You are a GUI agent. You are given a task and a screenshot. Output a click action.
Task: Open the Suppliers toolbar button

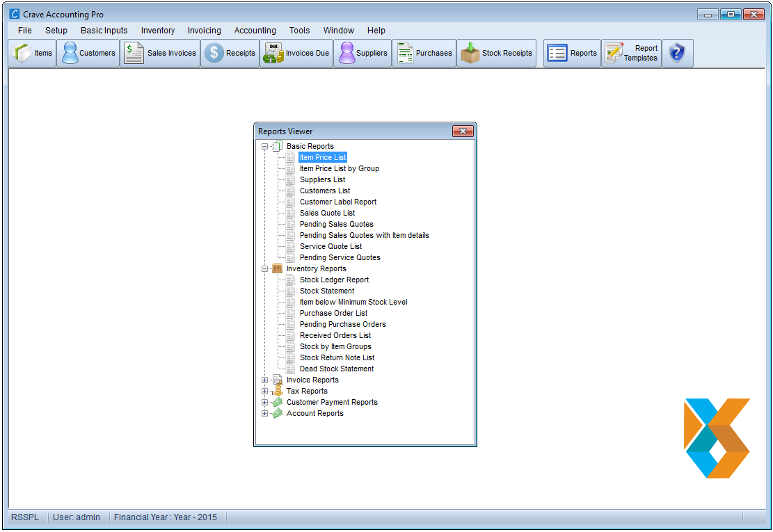tap(362, 53)
